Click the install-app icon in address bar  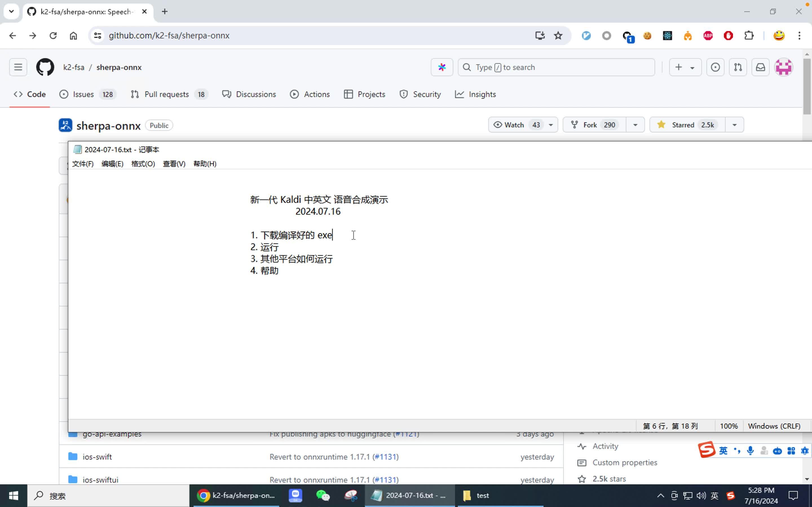tap(540, 35)
